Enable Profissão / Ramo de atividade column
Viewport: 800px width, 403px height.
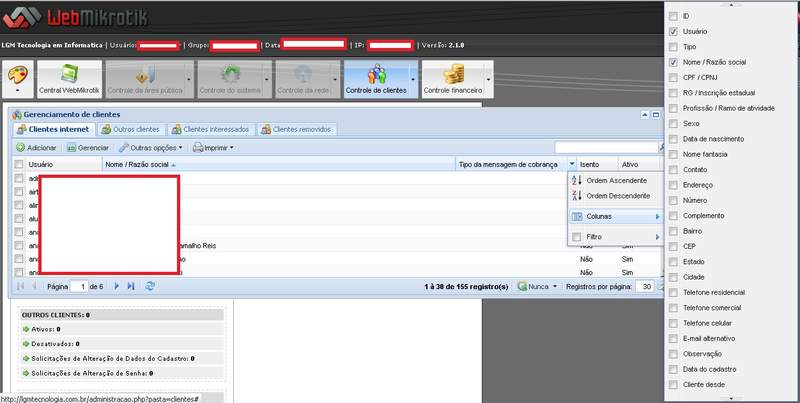673,108
